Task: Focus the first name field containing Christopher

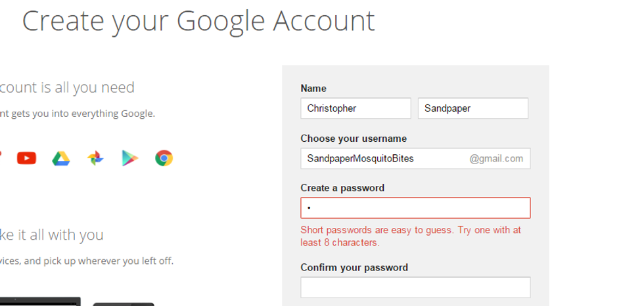Action: click(x=356, y=108)
